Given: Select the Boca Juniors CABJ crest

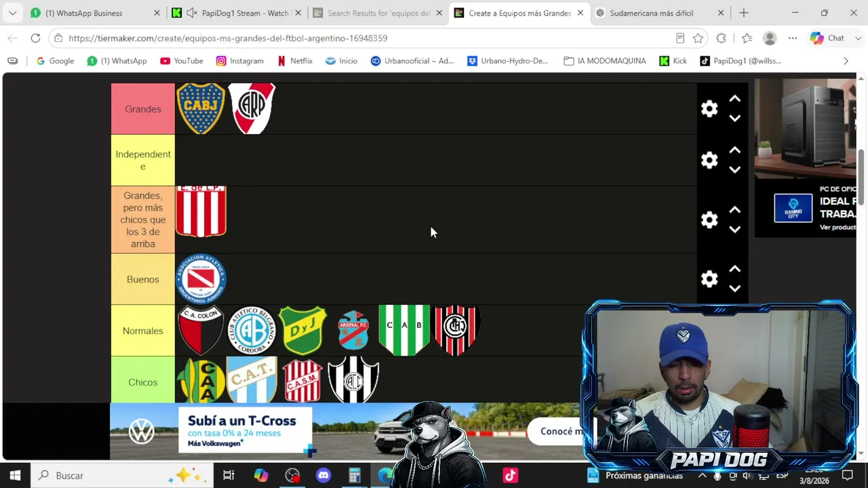Looking at the screenshot, I should (x=201, y=108).
